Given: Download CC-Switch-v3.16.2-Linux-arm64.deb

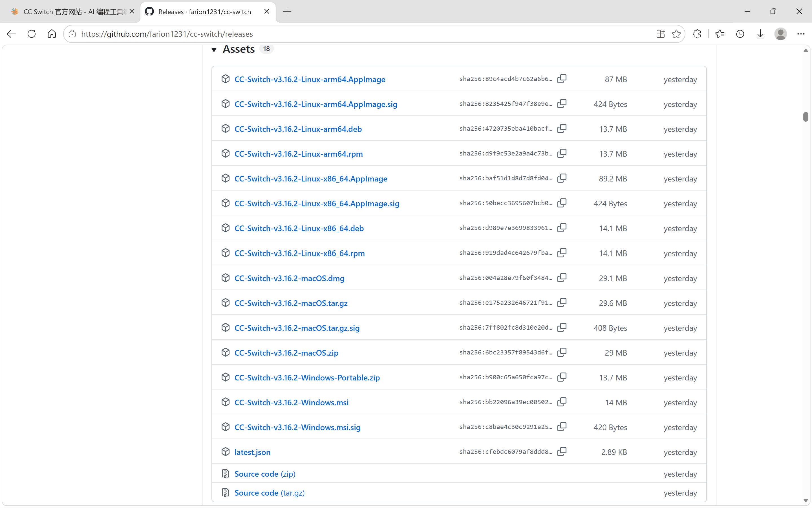Looking at the screenshot, I should tap(298, 129).
